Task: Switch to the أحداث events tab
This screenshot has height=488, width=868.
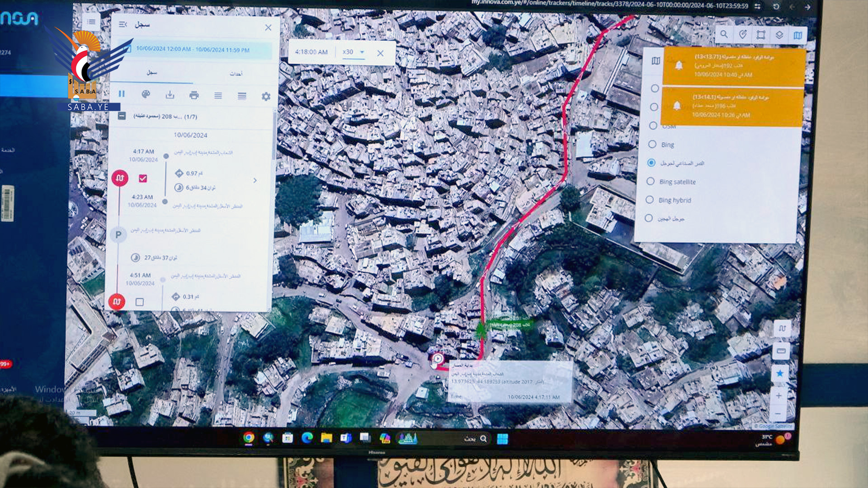Action: (x=236, y=74)
